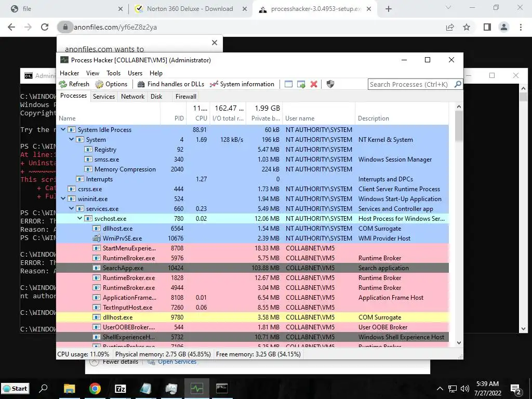Image resolution: width=532 pixels, height=399 pixels.
Task: Click the red X kill window icon
Action: click(314, 84)
